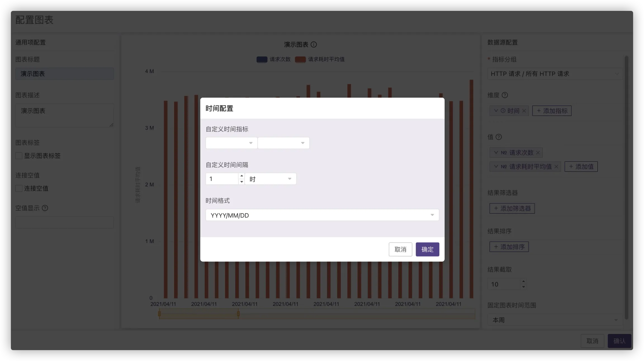Viewport: 644px width, 361px height.
Task: Click help icon next to 值 label
Action: [x=499, y=137]
